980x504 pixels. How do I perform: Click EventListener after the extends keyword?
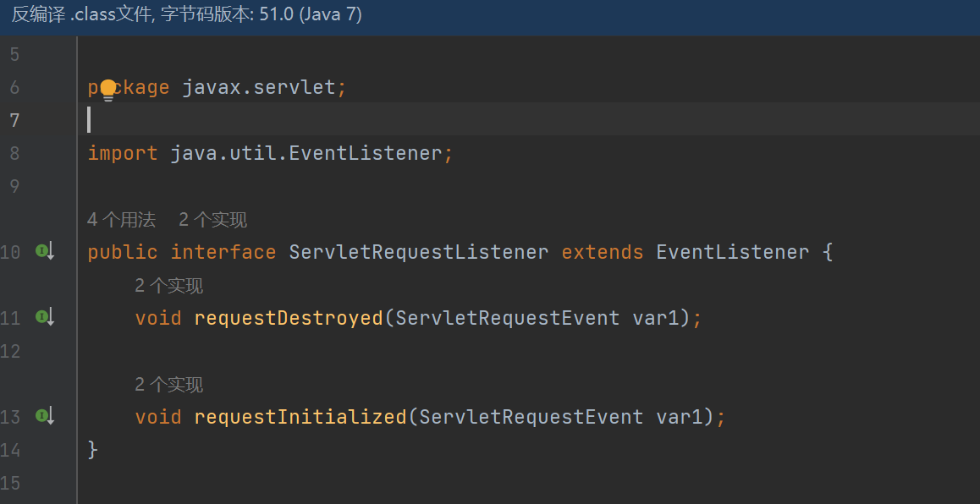(x=732, y=252)
